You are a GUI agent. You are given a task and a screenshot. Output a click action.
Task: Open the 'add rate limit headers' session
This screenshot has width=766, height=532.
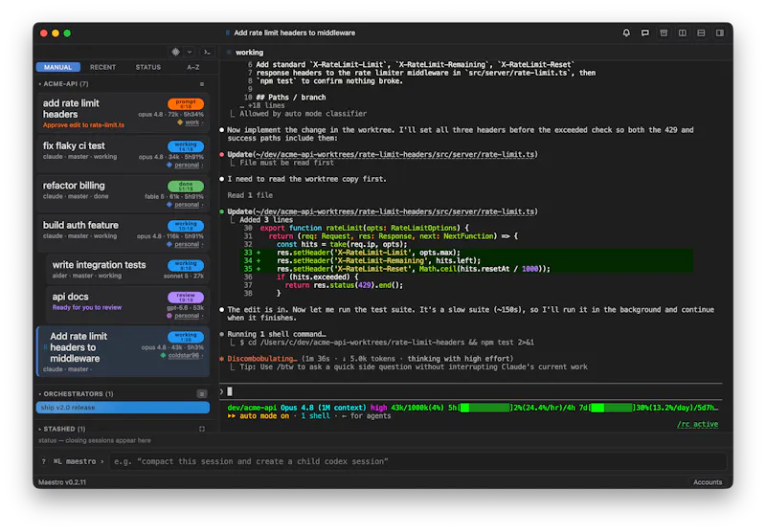[123, 113]
